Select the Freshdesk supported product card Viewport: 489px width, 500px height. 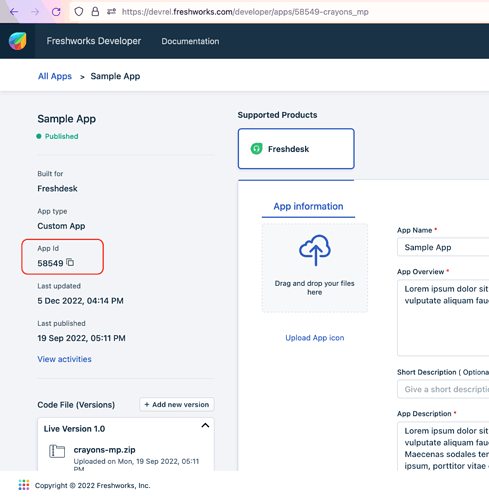coord(296,149)
